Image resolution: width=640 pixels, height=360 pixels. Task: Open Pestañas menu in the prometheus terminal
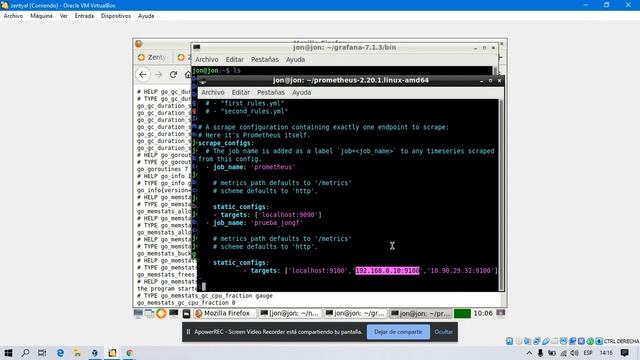(271, 93)
